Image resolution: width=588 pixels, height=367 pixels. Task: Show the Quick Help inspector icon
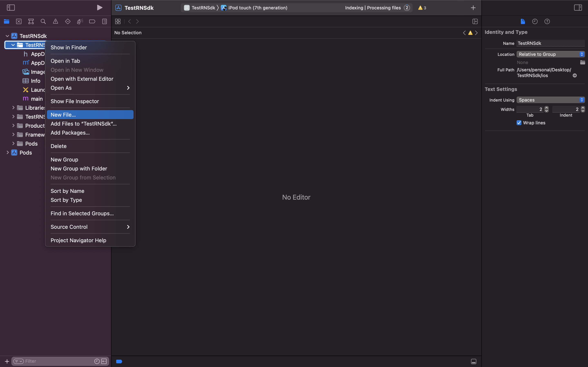pos(547,22)
